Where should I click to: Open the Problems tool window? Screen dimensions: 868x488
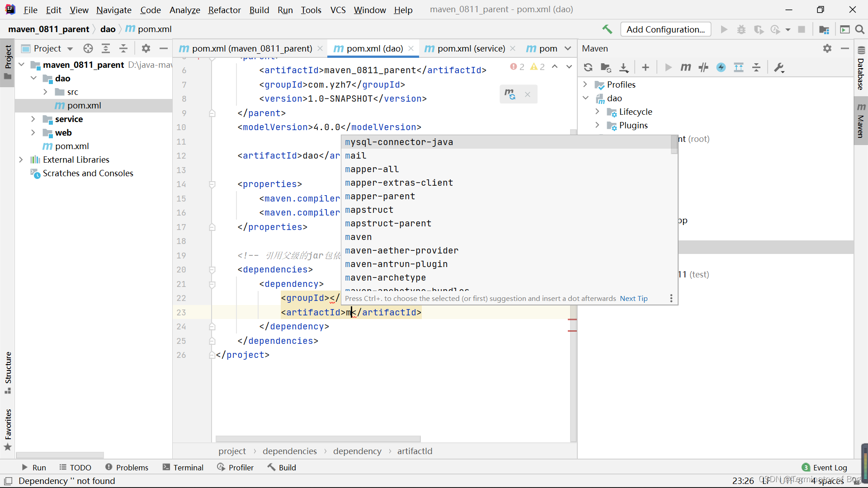pos(127,467)
